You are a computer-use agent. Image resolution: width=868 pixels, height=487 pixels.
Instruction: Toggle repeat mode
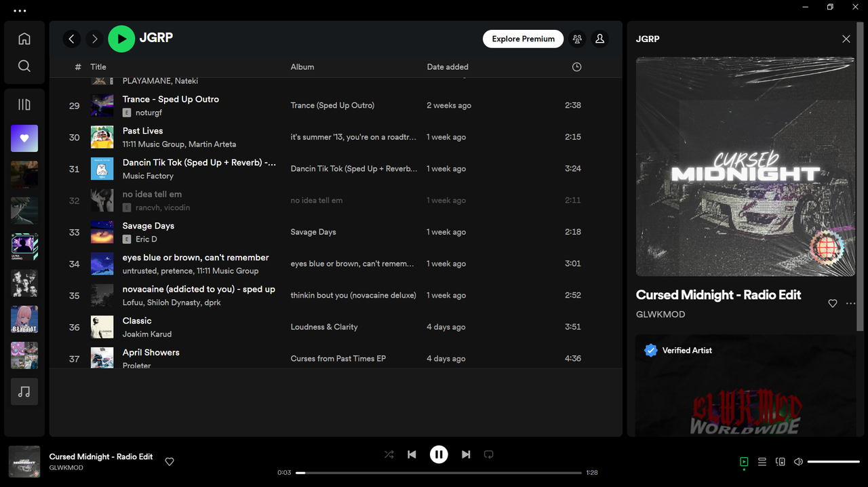tap(488, 454)
